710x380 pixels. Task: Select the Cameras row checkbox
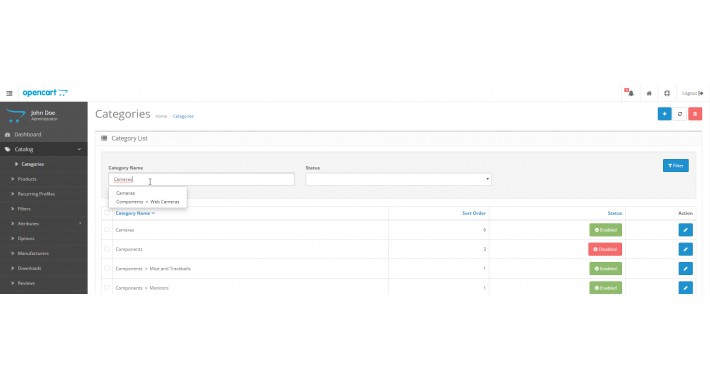[x=107, y=230]
